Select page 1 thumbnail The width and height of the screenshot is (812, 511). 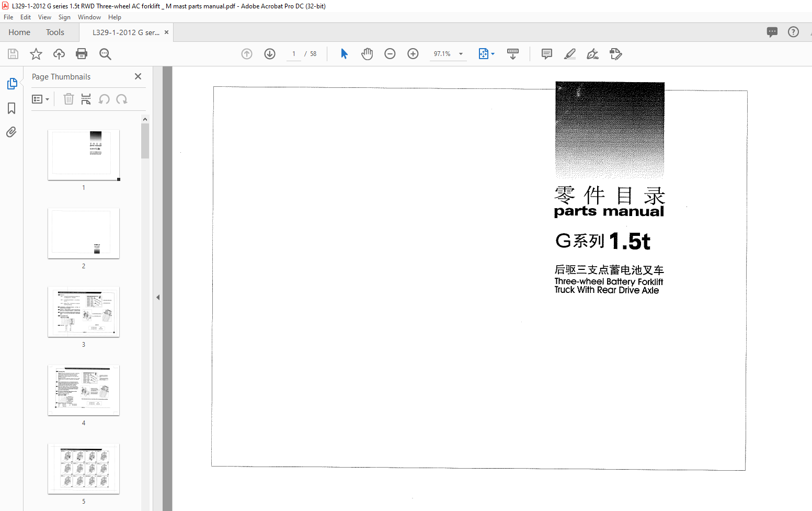click(84, 155)
